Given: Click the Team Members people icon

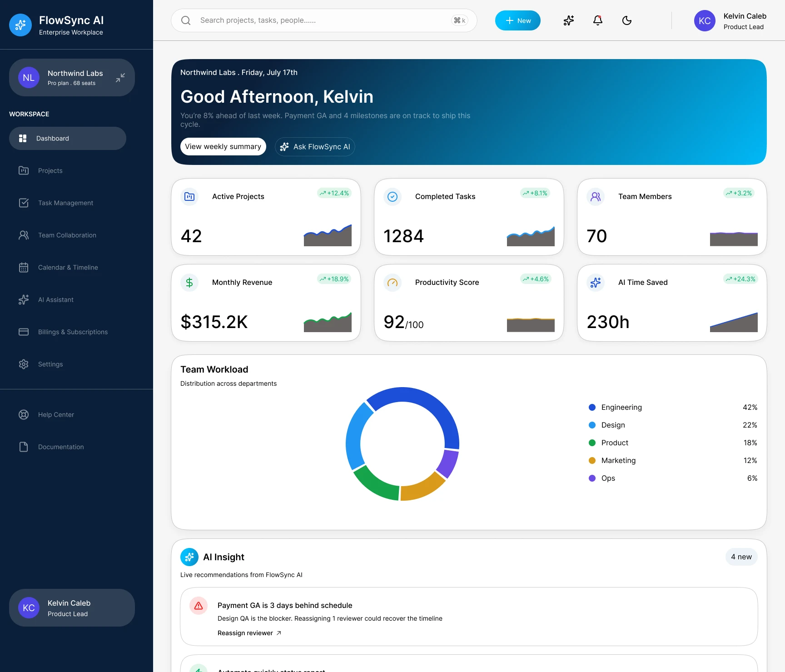Looking at the screenshot, I should click(x=596, y=197).
